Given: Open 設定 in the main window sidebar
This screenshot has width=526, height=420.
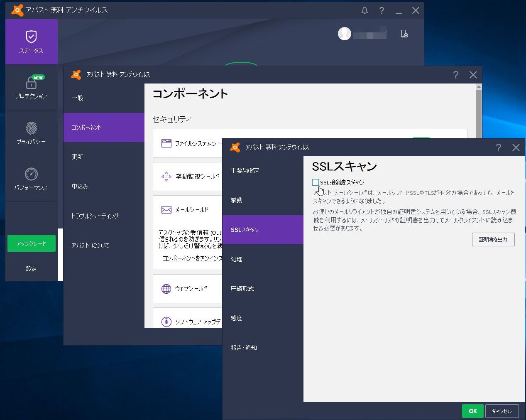Looking at the screenshot, I should [31, 269].
